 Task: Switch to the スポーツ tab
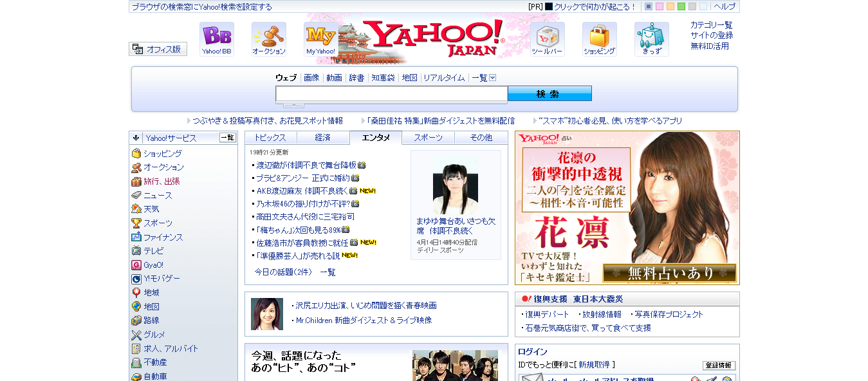pos(428,138)
